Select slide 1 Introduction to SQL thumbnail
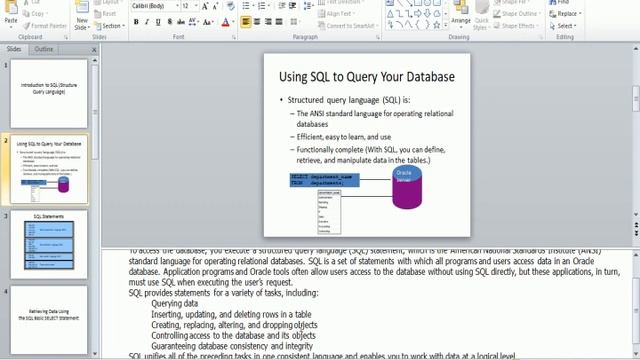Viewport: 640px width, 360px height. click(x=49, y=93)
